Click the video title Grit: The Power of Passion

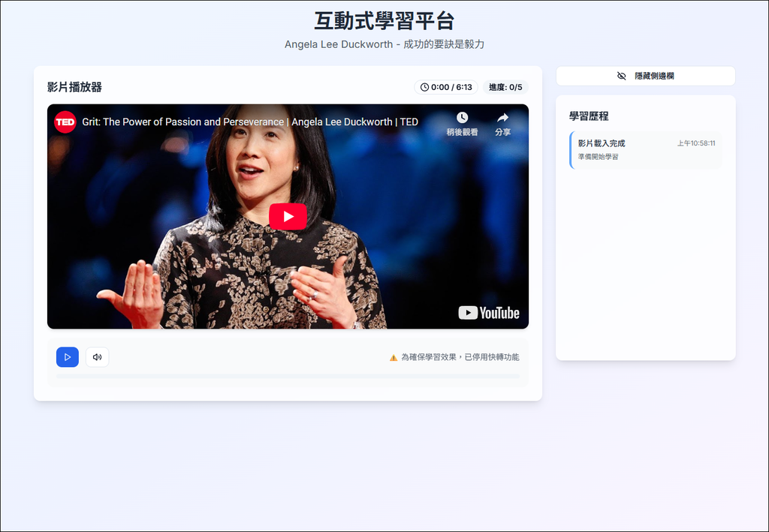(249, 122)
